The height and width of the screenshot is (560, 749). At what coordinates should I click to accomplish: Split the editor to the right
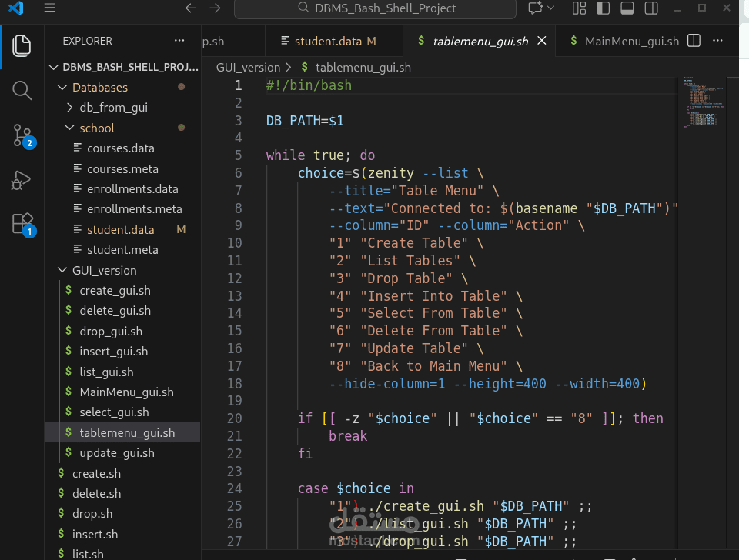coord(693,41)
